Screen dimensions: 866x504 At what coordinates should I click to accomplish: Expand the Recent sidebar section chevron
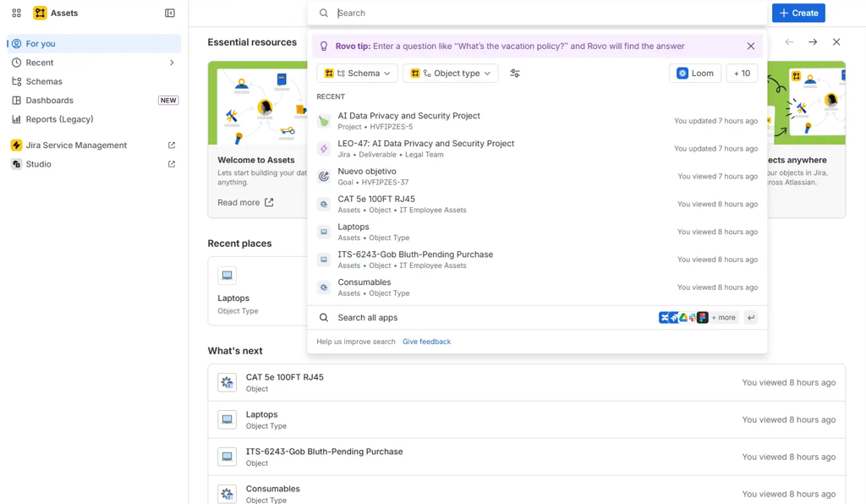pyautogui.click(x=172, y=62)
